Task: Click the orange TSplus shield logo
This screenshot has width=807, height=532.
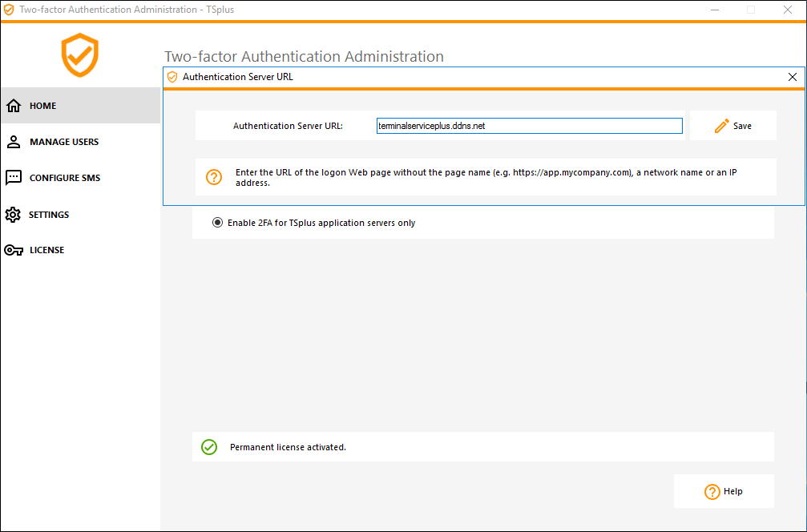Action: [x=79, y=56]
